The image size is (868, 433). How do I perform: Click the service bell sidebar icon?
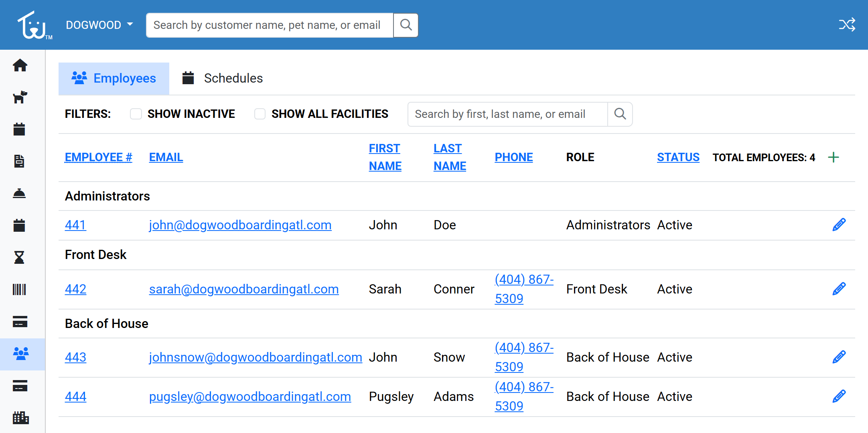pos(19,194)
